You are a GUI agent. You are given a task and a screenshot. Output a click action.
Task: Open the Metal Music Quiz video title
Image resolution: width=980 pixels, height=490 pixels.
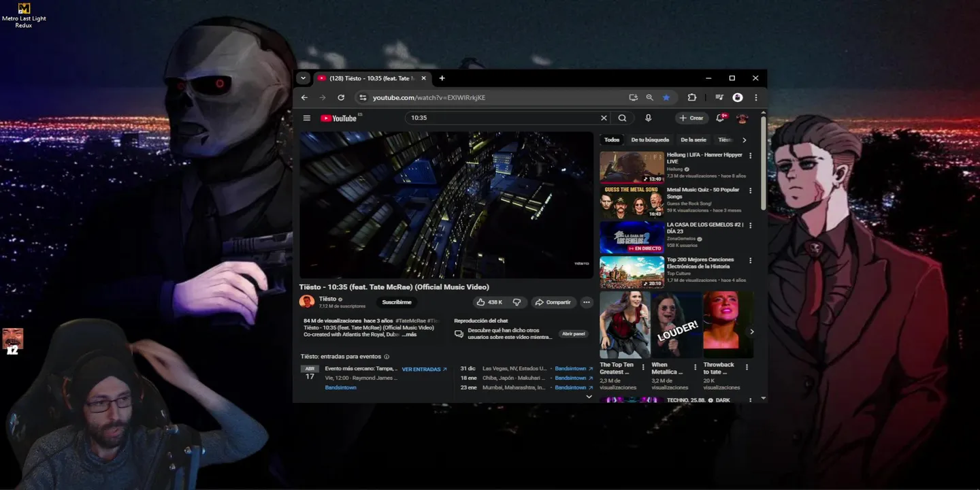[703, 193]
